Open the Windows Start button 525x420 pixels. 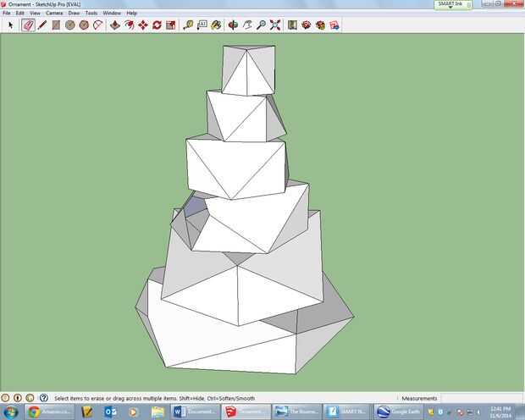(11, 412)
